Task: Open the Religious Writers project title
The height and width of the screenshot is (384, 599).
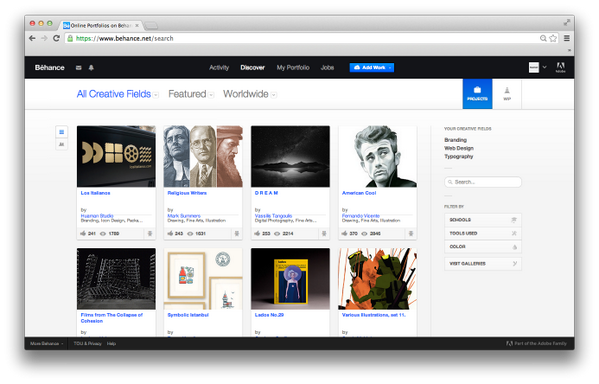Action: [187, 193]
